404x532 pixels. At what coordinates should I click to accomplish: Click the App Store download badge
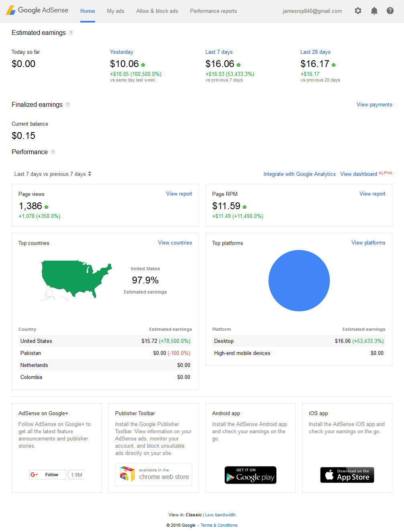(x=347, y=475)
